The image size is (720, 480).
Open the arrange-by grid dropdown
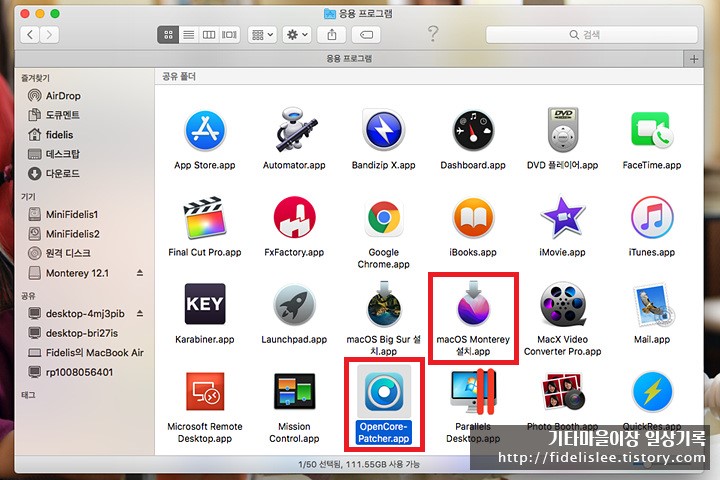[x=262, y=34]
